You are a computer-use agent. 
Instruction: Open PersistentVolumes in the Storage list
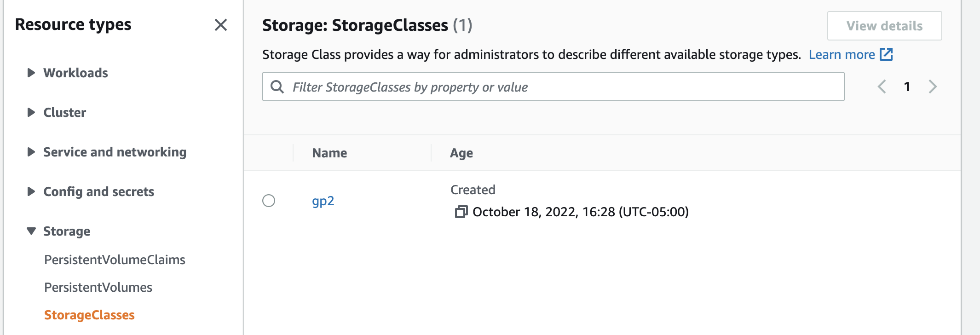click(x=98, y=287)
